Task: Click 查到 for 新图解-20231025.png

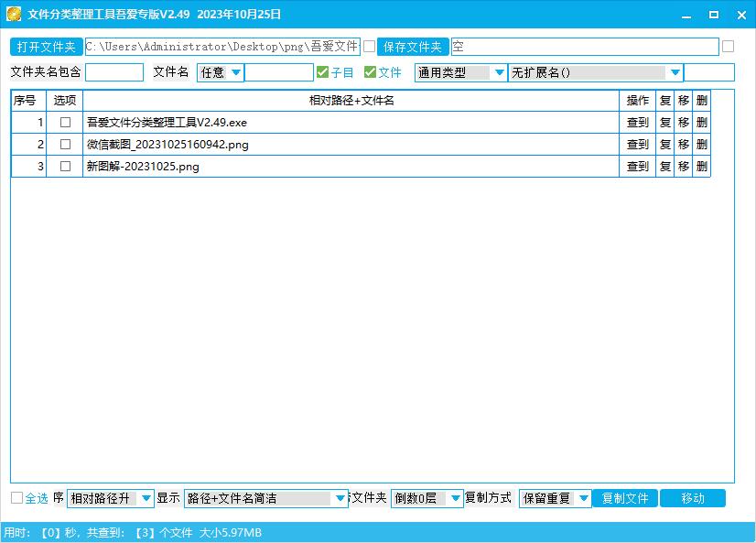Action: 638,167
